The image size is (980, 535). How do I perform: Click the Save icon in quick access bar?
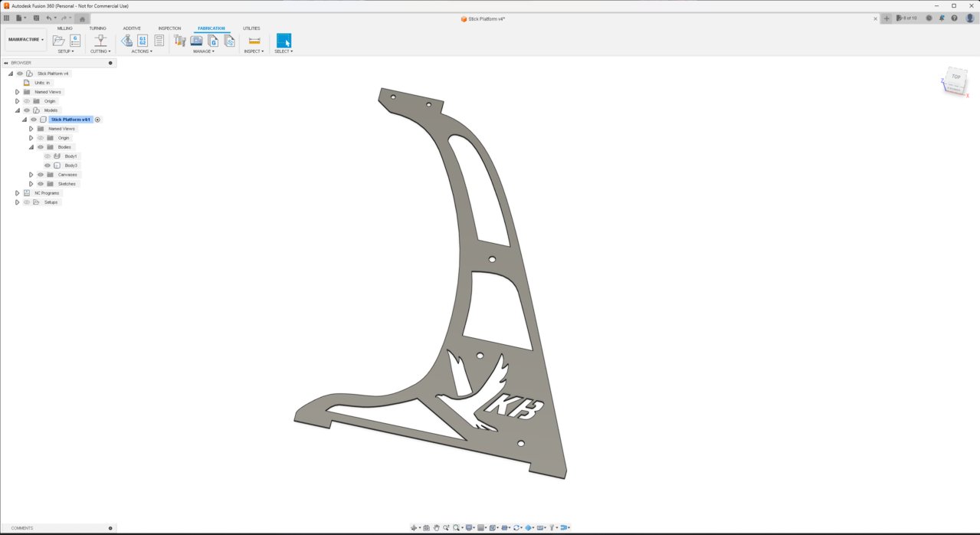pos(35,18)
